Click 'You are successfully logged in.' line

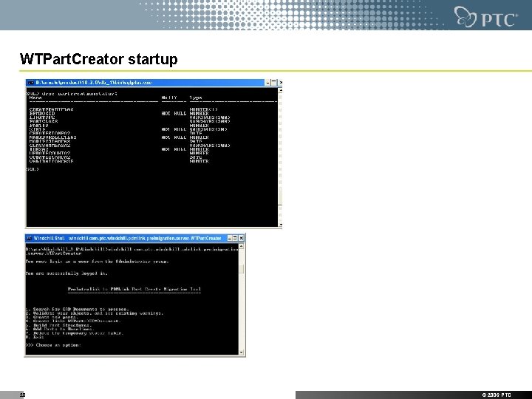pyautogui.click(x=66, y=273)
